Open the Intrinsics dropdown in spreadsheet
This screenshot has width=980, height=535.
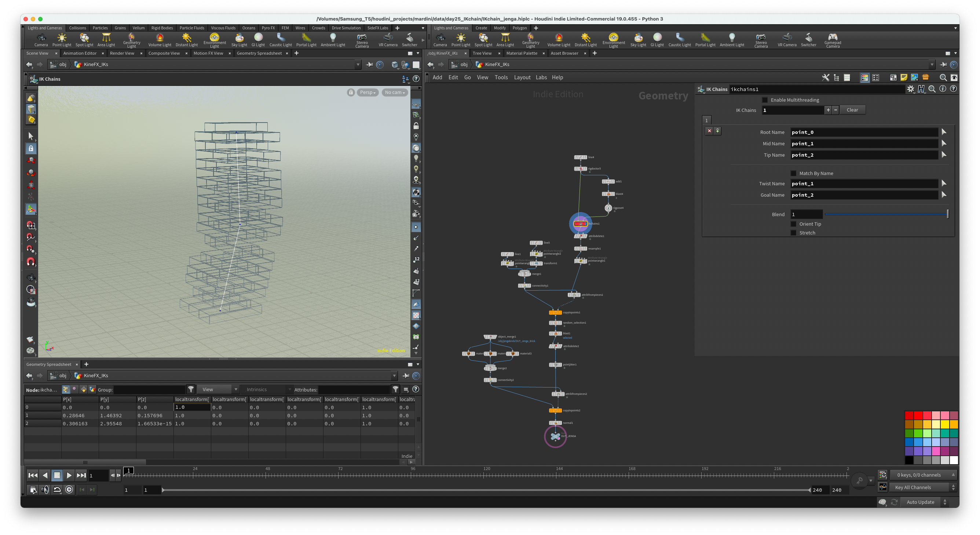pyautogui.click(x=267, y=390)
